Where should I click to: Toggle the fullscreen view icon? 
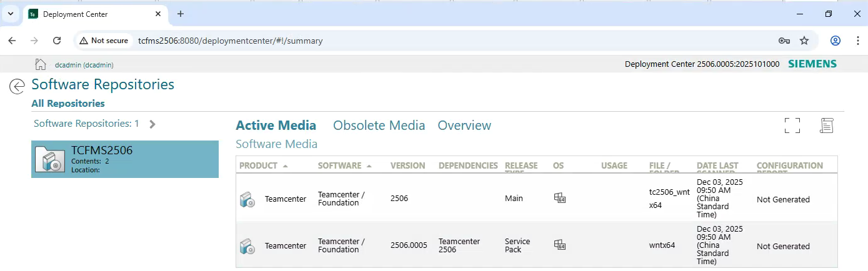point(792,125)
